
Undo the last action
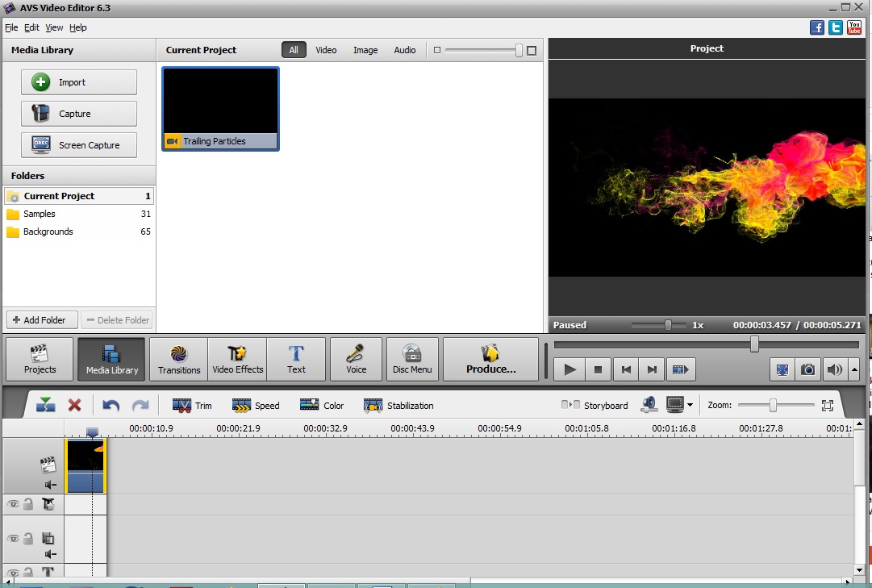click(111, 405)
